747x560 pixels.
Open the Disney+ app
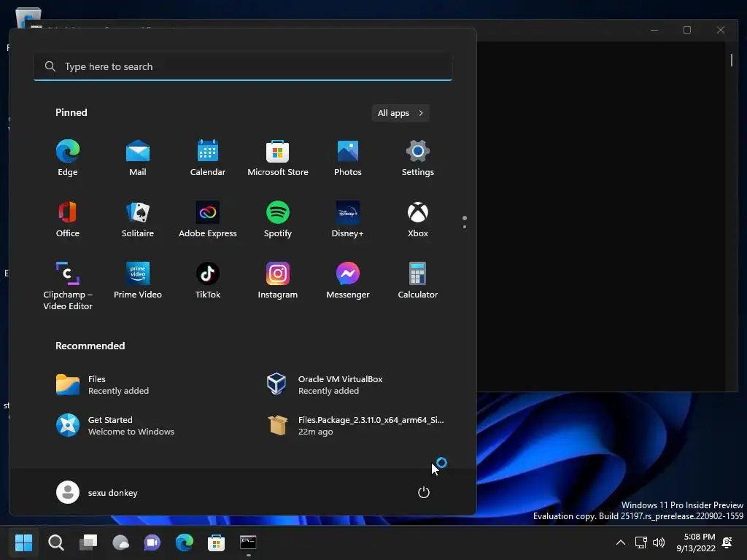pyautogui.click(x=348, y=219)
